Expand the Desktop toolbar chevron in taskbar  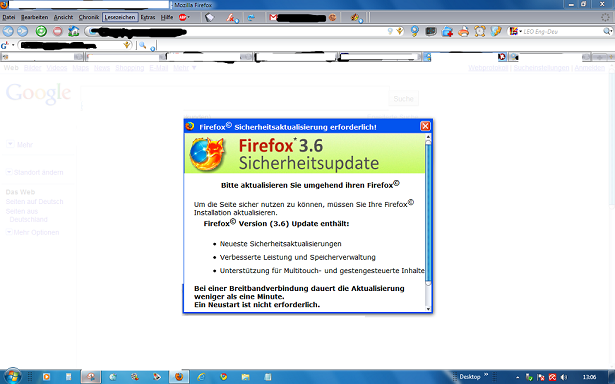coord(486,375)
